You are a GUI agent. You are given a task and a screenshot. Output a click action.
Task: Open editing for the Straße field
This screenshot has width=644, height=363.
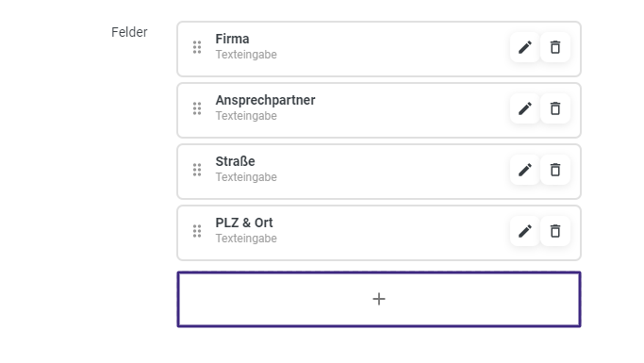pyautogui.click(x=525, y=170)
